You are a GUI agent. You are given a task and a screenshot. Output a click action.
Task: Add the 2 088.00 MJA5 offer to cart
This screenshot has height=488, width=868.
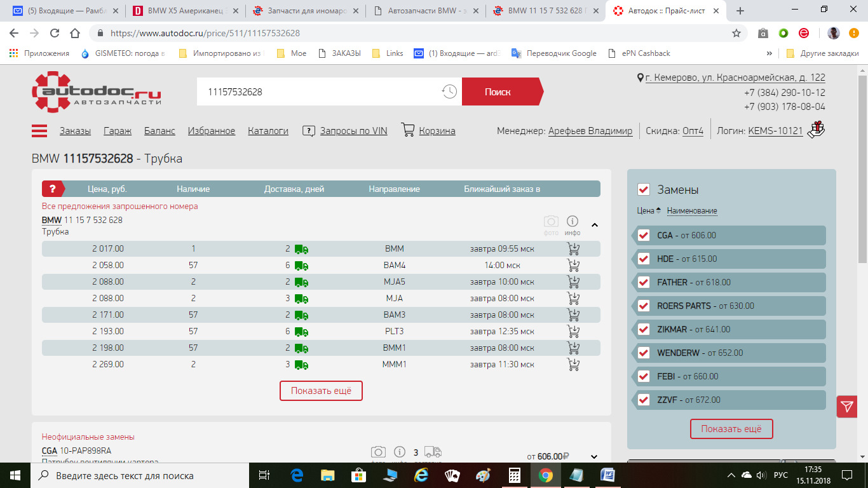[573, 281]
